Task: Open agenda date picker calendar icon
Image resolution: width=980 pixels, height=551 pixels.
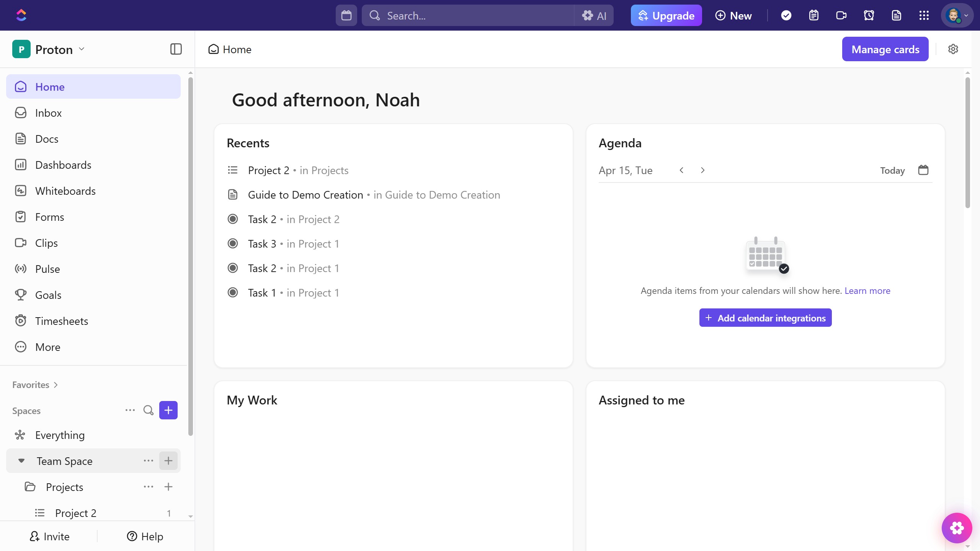Action: point(923,170)
